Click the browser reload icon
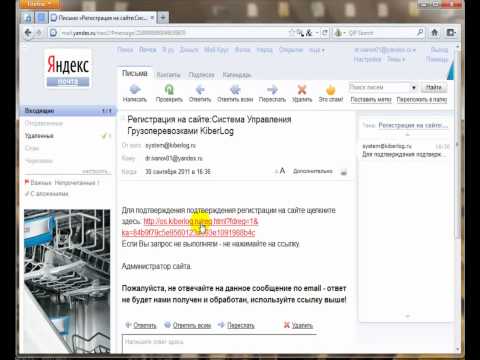This screenshot has width=480, height=360. (325, 33)
